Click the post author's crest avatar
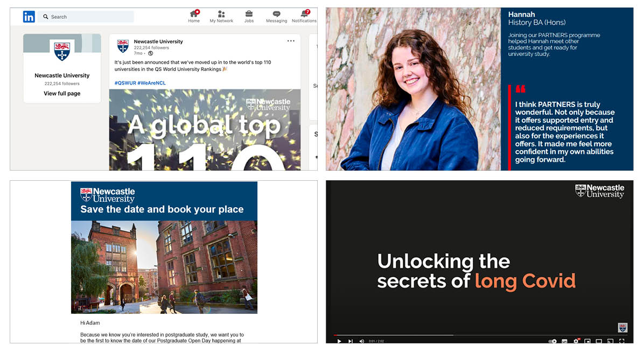This screenshot has width=644, height=352. pos(123,46)
